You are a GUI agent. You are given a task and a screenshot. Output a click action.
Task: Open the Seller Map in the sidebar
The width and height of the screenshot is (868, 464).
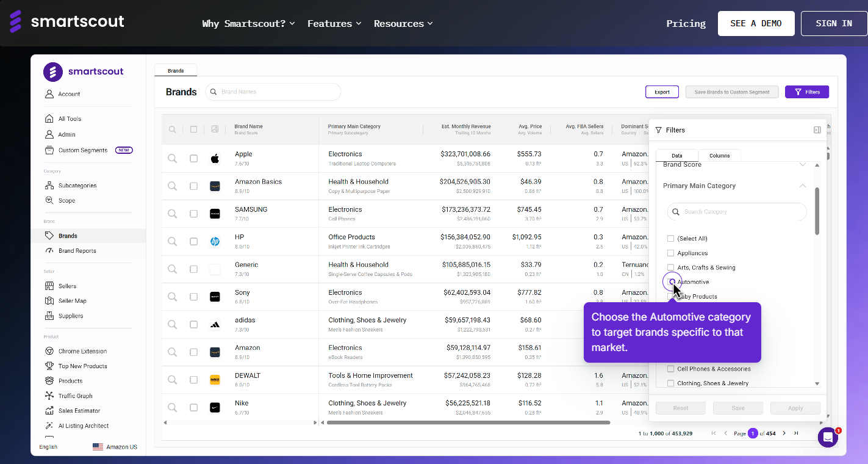(x=72, y=301)
